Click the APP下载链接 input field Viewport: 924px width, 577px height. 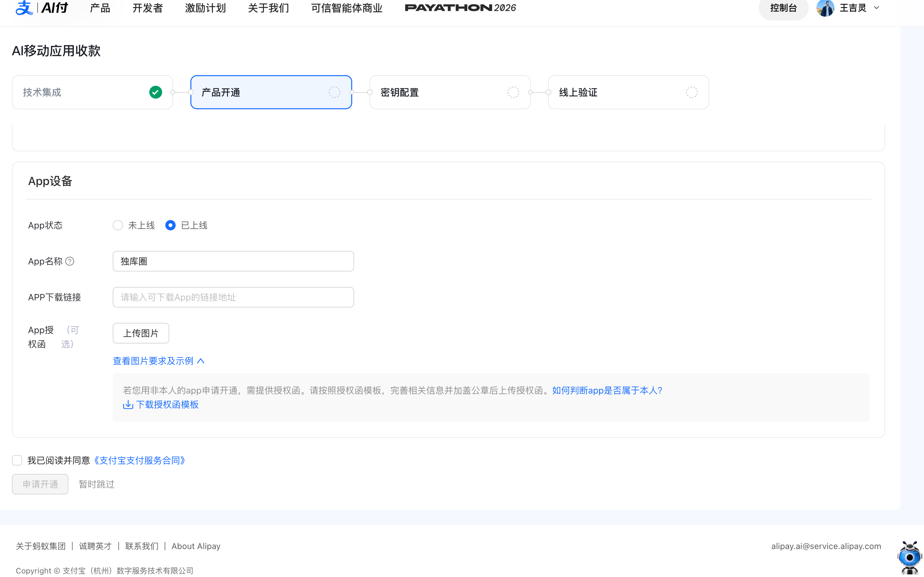(233, 297)
